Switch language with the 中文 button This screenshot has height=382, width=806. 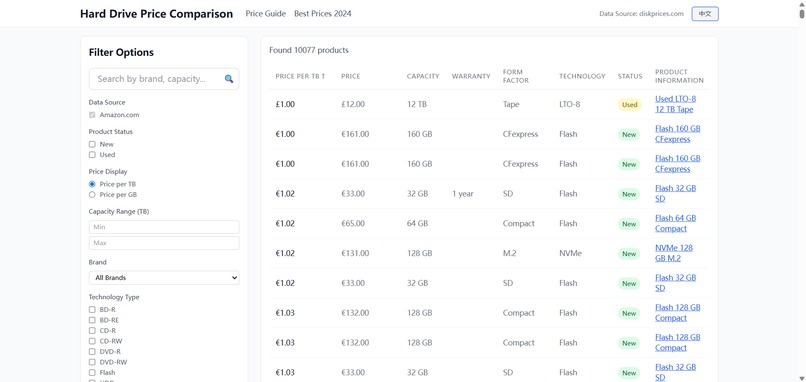[705, 14]
